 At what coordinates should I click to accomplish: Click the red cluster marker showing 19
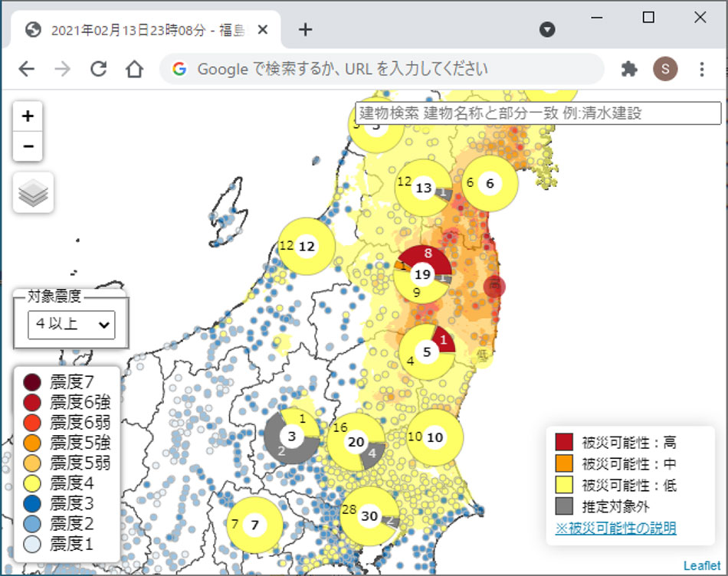coord(421,273)
